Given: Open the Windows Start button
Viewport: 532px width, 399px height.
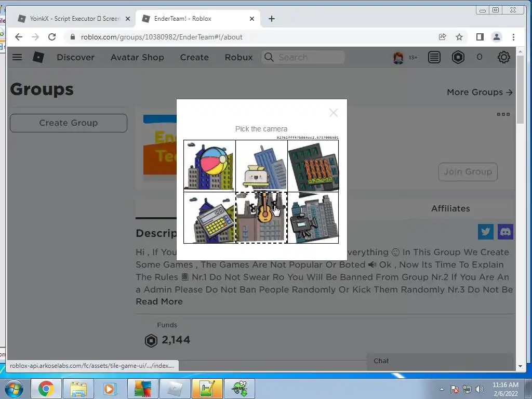Looking at the screenshot, I should (x=14, y=389).
